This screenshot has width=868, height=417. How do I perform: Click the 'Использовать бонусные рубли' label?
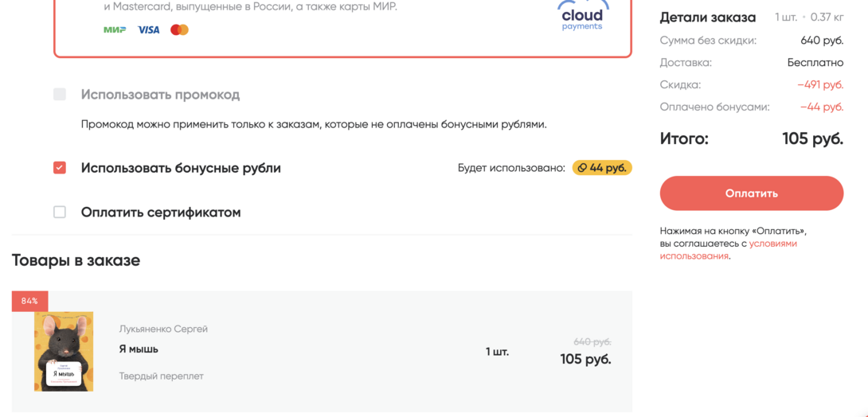(x=181, y=168)
